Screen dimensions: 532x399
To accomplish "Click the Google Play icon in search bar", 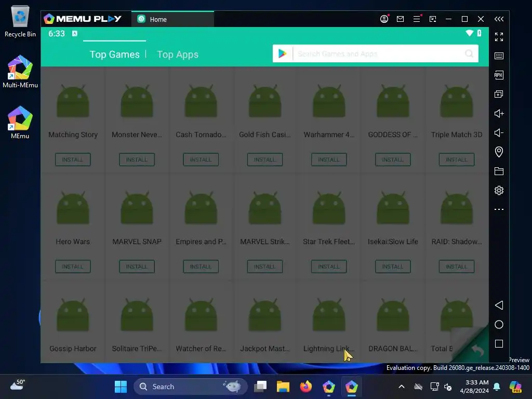I will pyautogui.click(x=282, y=54).
